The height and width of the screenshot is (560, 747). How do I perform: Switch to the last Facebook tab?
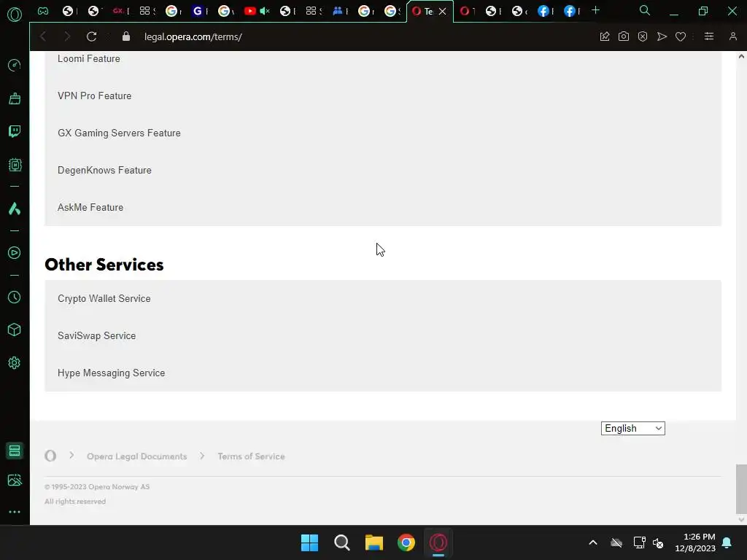(570, 11)
